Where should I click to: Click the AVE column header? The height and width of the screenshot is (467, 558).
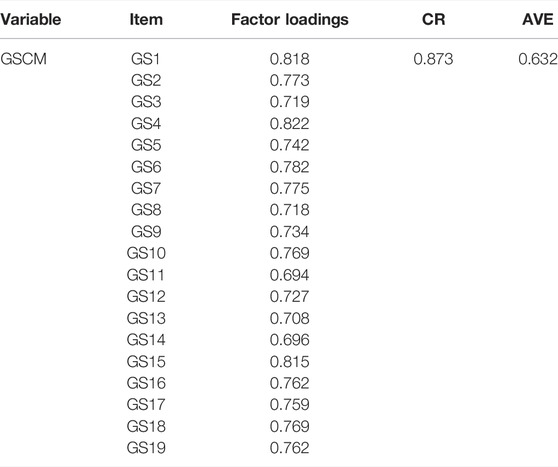(538, 19)
